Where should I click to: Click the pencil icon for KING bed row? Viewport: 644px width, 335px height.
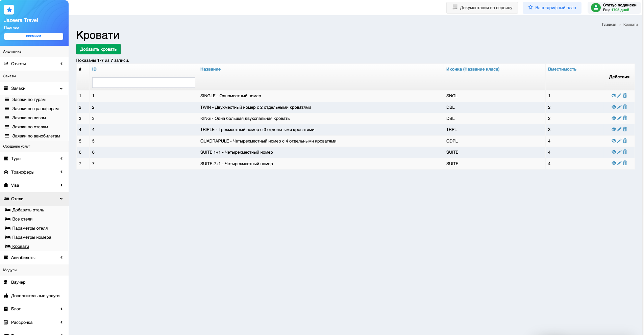pyautogui.click(x=619, y=118)
